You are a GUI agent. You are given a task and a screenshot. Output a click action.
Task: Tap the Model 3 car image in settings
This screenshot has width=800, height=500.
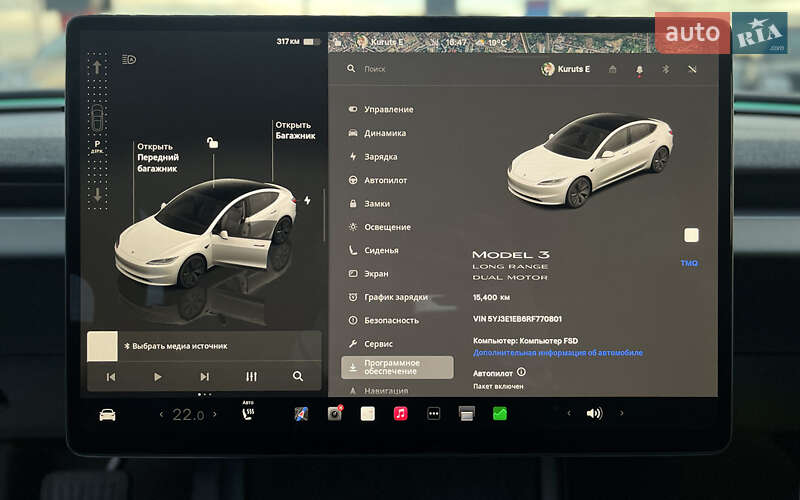point(590,160)
